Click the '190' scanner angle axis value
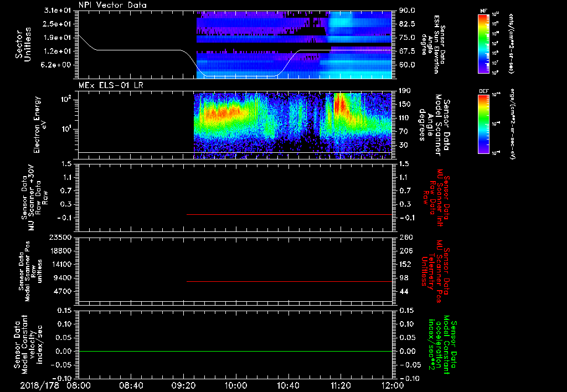 [405, 91]
